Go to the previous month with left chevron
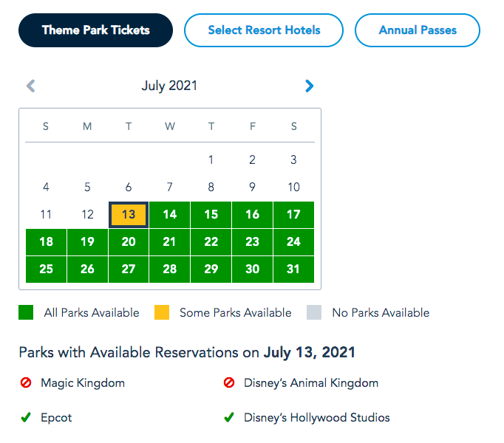This screenshot has height=443, width=504. click(31, 86)
